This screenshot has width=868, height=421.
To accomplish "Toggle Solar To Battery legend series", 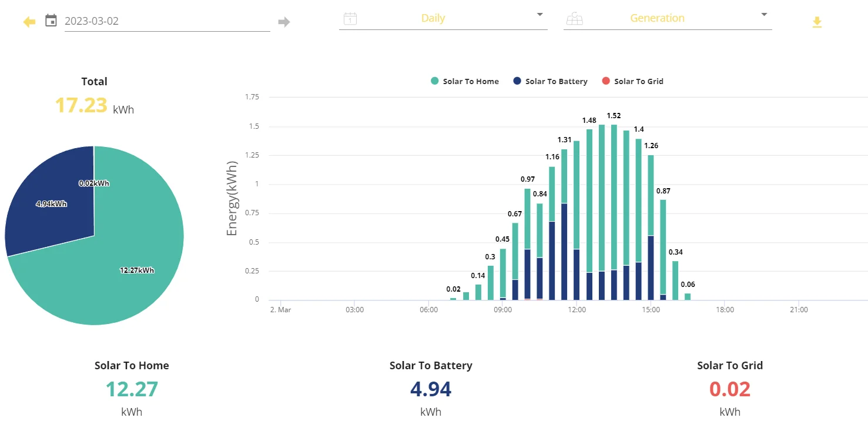I will click(x=550, y=82).
